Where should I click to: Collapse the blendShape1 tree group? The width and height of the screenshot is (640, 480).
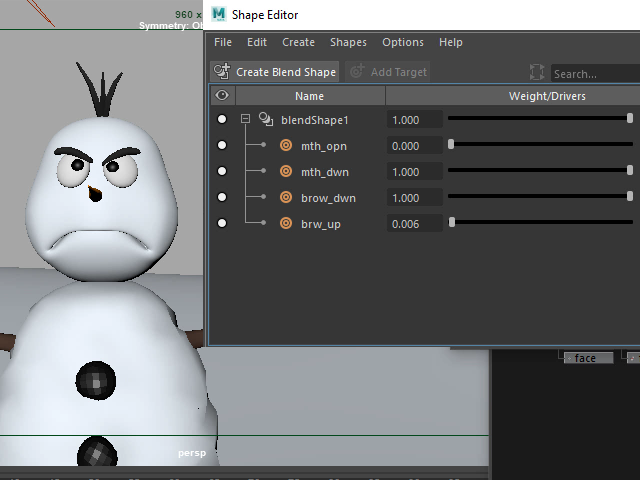[246, 119]
